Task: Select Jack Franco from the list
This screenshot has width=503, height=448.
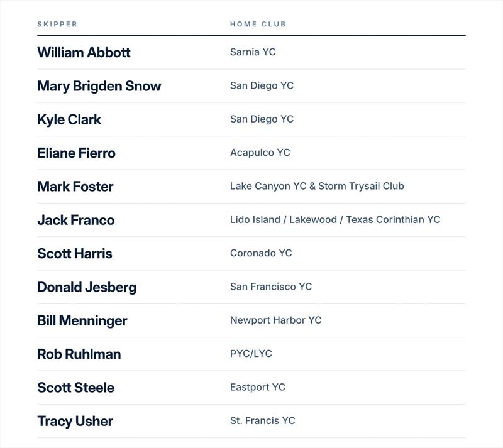Action: 75,220
